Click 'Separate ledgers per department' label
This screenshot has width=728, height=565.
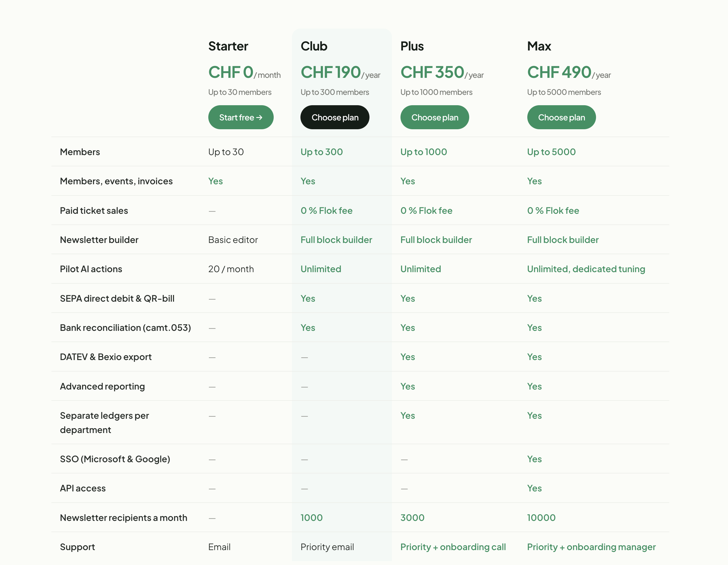pos(104,423)
